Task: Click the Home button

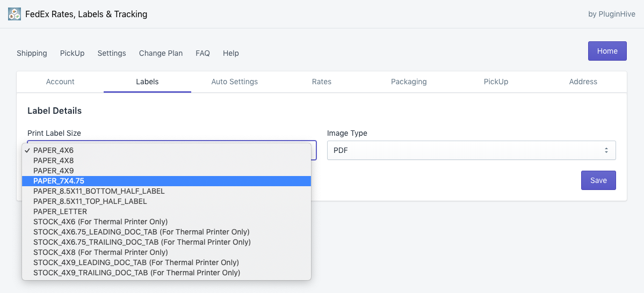Action: (607, 51)
